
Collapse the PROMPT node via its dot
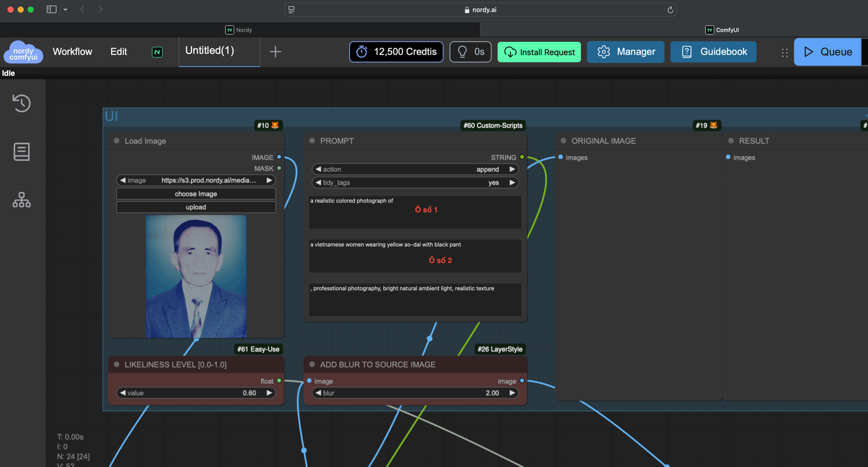(x=312, y=141)
